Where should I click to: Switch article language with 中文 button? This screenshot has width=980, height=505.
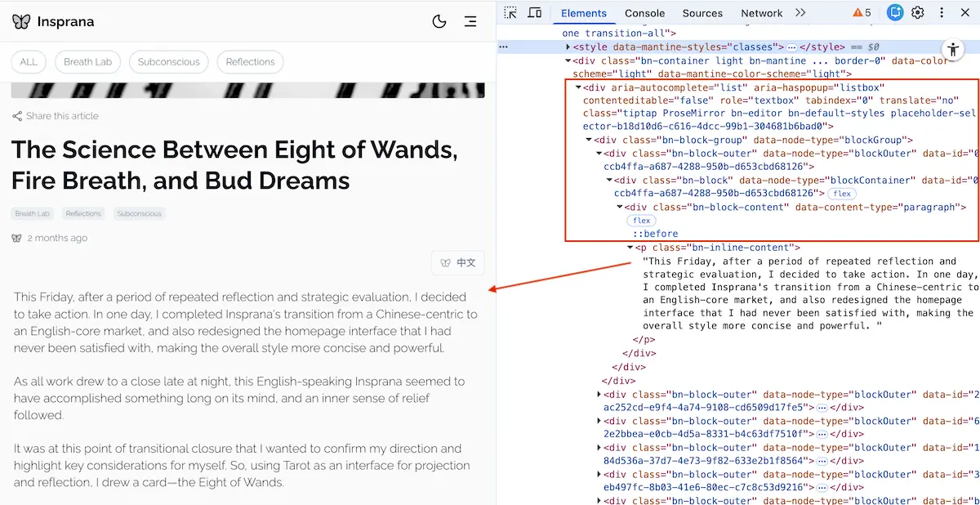458,263
